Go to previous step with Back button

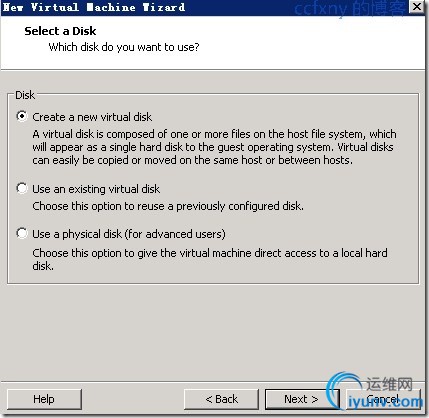click(x=221, y=399)
